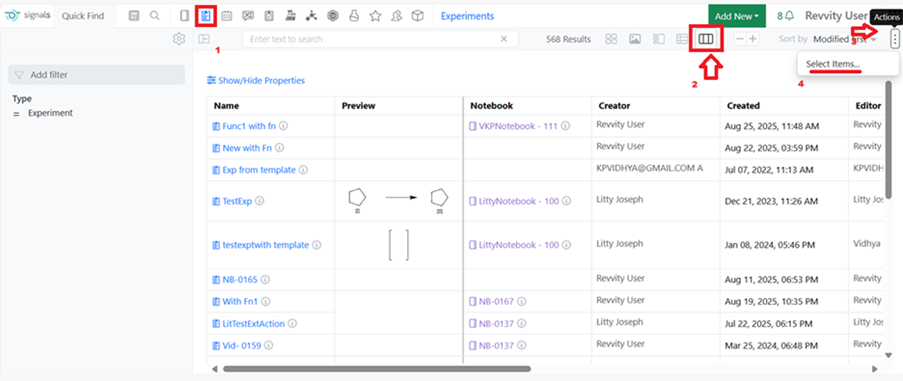Viewport: 903px width, 381px height.
Task: Open notifications bell showing 8
Action: point(785,16)
